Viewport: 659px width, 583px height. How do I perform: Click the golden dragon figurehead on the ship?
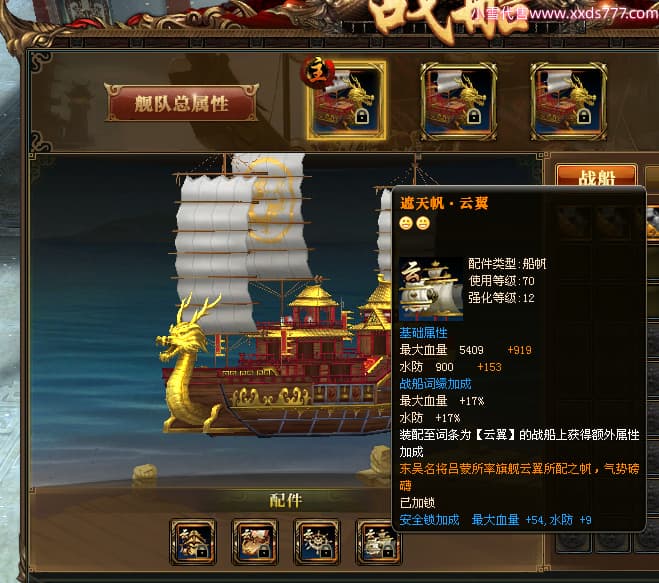pos(187,361)
